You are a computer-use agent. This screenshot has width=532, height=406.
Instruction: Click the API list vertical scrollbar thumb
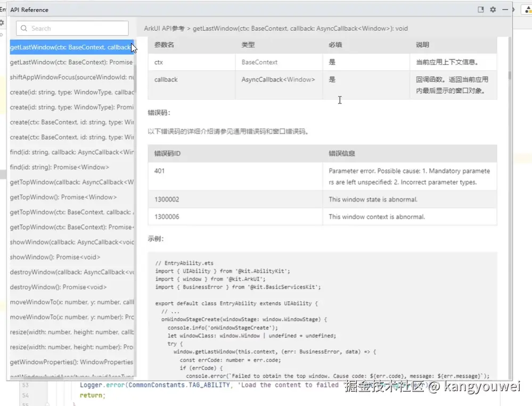pos(135,78)
